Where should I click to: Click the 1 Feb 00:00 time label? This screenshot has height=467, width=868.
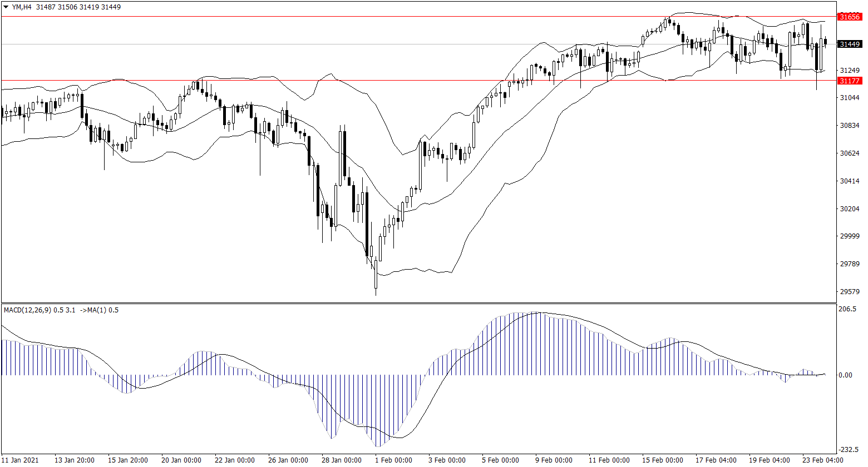(393, 460)
